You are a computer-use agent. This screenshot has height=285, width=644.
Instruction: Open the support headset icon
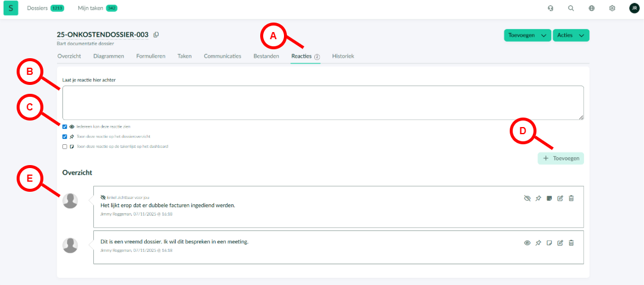click(x=550, y=8)
